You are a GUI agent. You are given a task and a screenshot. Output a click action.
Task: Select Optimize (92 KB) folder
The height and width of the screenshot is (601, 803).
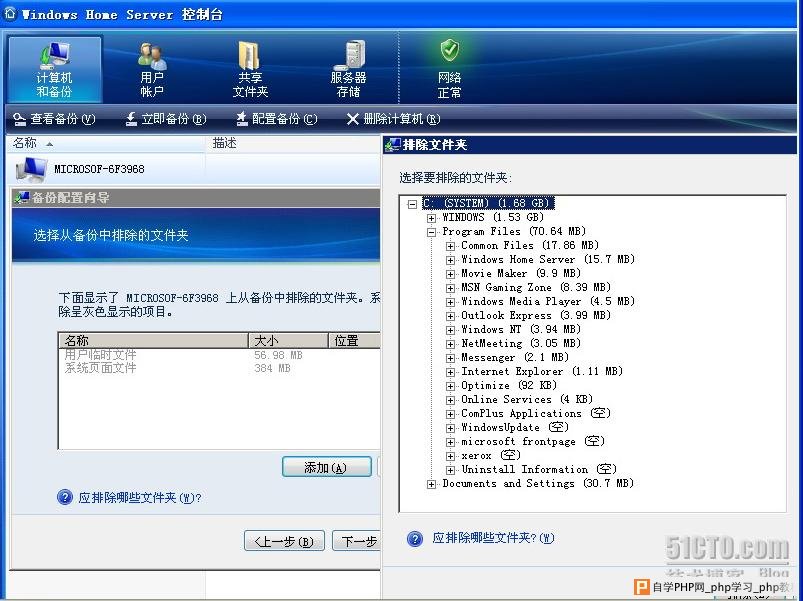pos(509,385)
